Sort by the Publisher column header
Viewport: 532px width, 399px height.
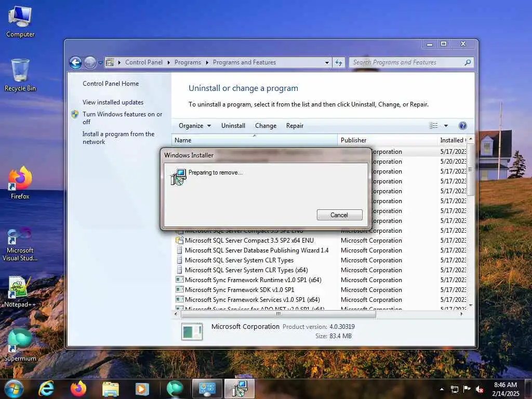pyautogui.click(x=387, y=140)
